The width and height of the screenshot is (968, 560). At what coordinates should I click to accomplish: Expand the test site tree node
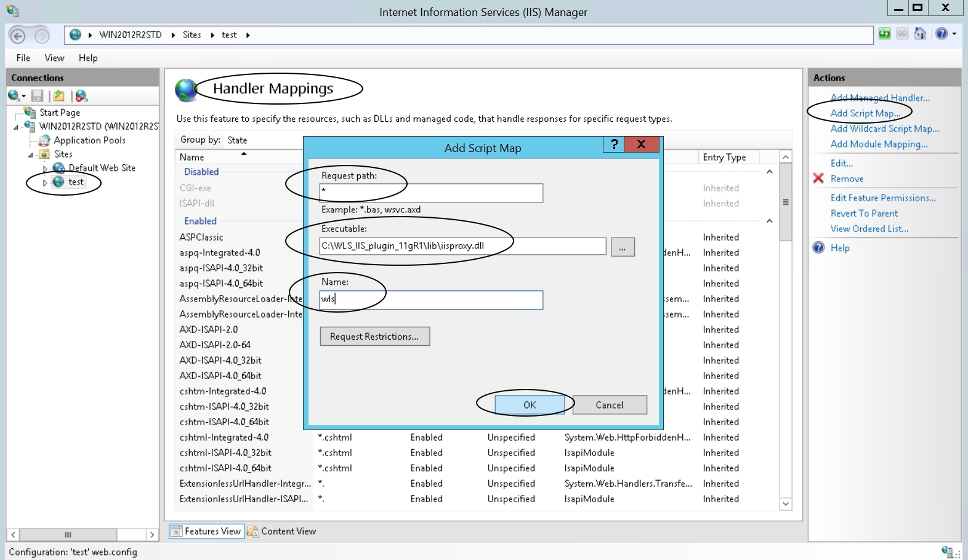45,183
